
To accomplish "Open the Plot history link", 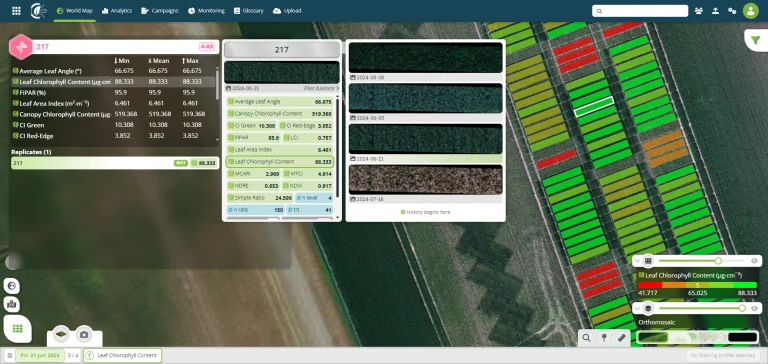I will pyautogui.click(x=321, y=88).
